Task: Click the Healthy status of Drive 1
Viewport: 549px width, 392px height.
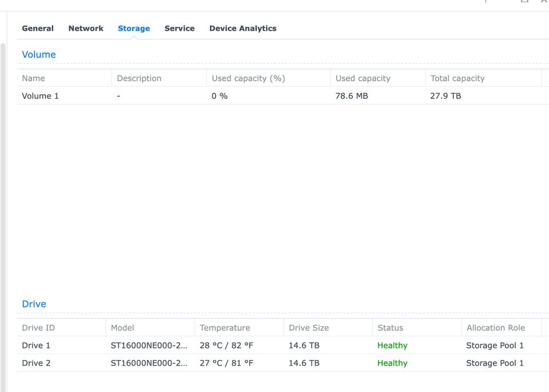Action: pyautogui.click(x=392, y=346)
